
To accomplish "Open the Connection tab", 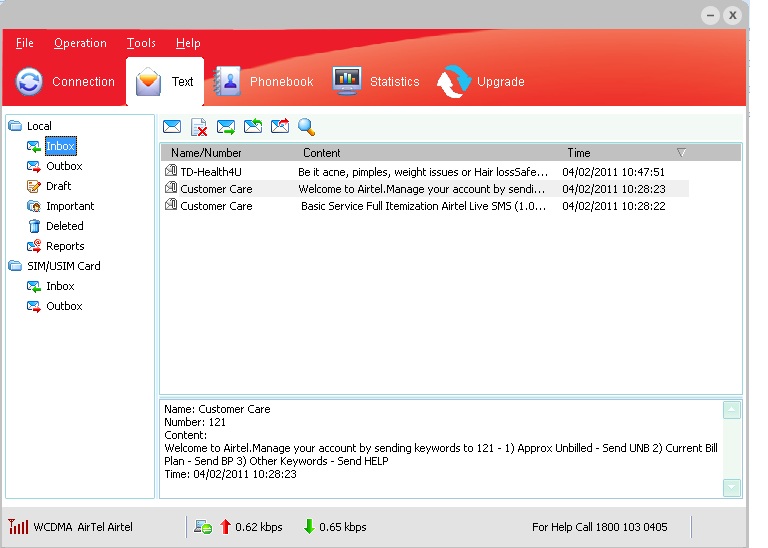I will (x=65, y=81).
